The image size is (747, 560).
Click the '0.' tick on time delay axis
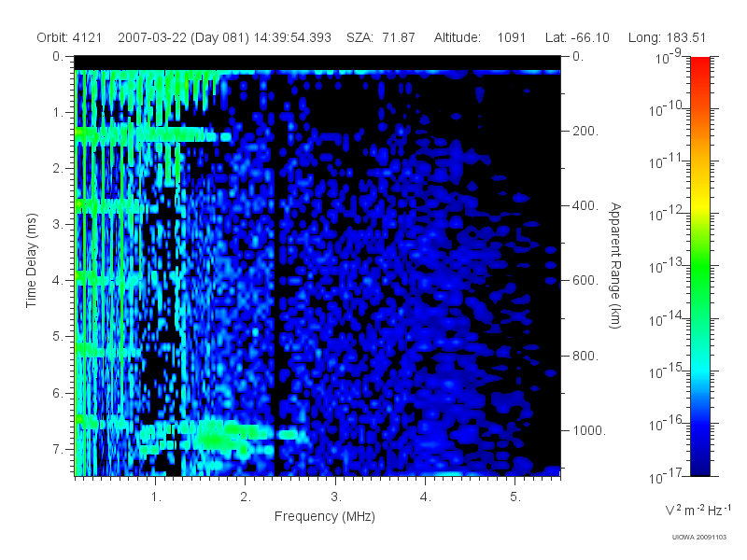point(58,57)
